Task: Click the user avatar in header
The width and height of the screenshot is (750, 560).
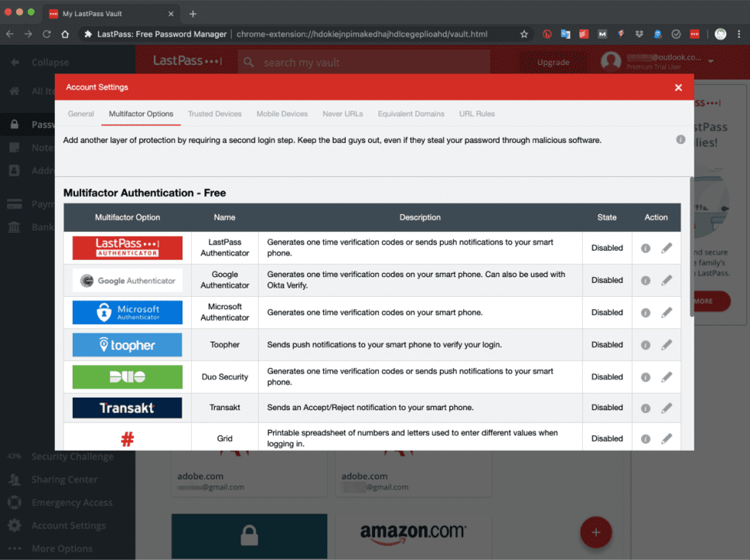Action: [611, 61]
